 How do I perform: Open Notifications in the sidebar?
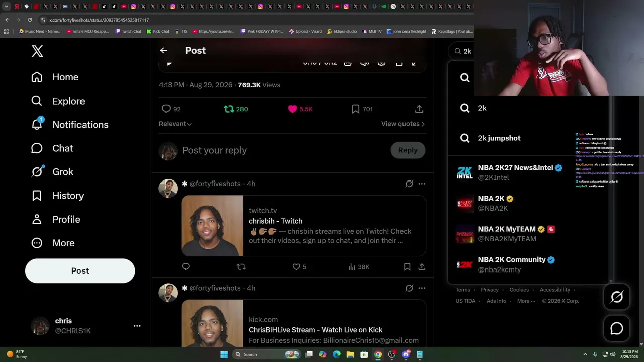tap(69, 124)
